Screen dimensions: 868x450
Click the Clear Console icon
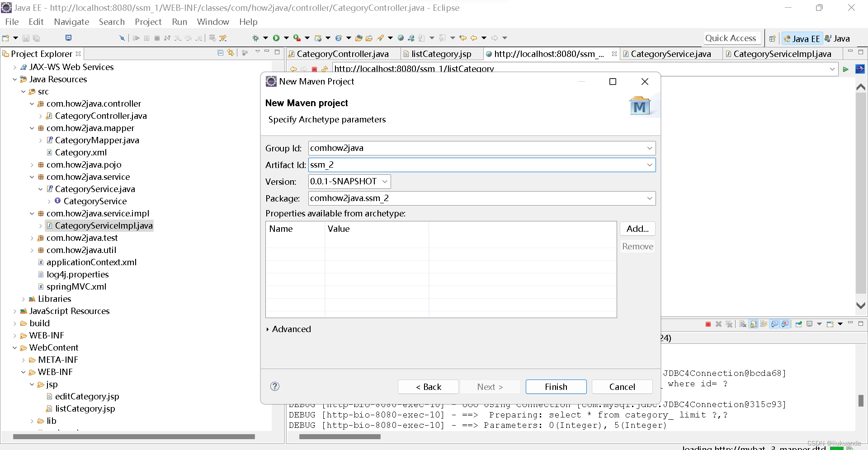(x=743, y=324)
